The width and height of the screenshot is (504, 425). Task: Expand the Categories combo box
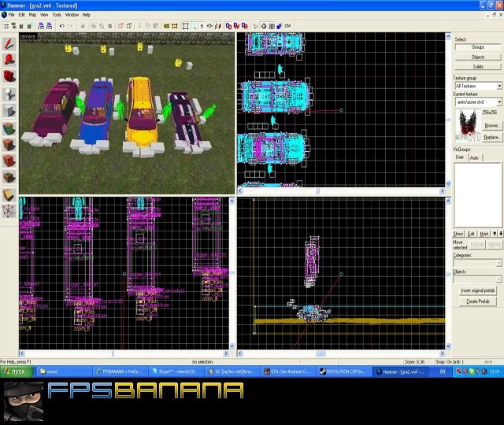498,263
